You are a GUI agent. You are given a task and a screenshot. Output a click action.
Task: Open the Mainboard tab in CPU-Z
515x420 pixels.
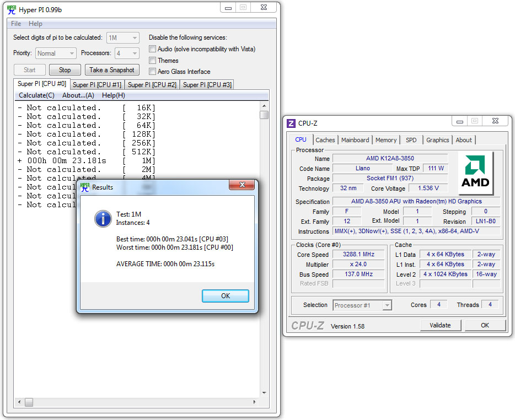(355, 140)
